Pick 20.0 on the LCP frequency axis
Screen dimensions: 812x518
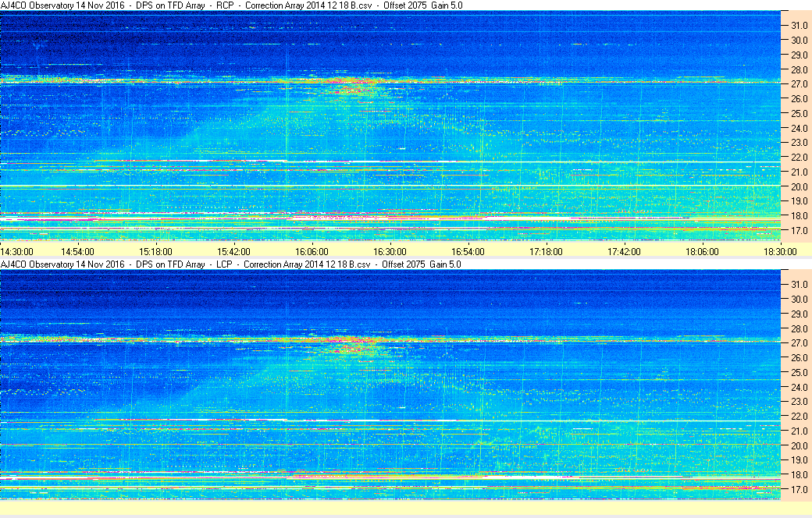(x=799, y=445)
